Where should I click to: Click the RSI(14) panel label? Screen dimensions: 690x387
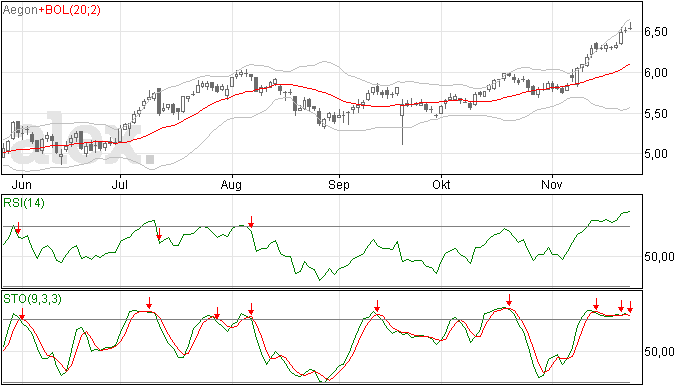click(x=24, y=203)
